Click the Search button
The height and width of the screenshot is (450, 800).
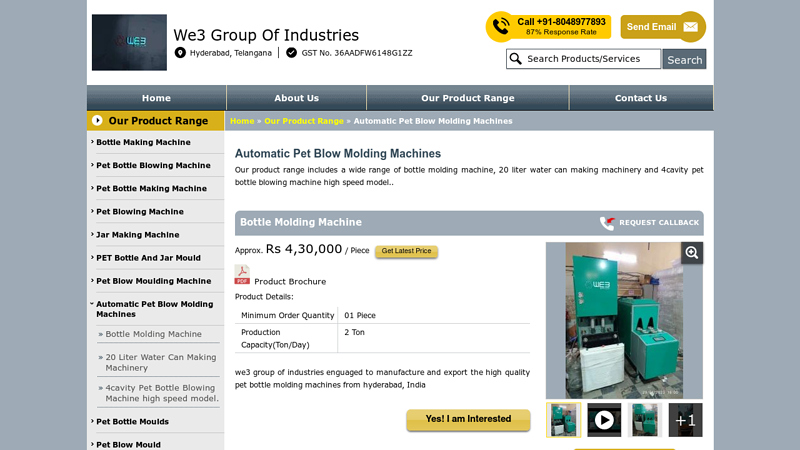(684, 59)
